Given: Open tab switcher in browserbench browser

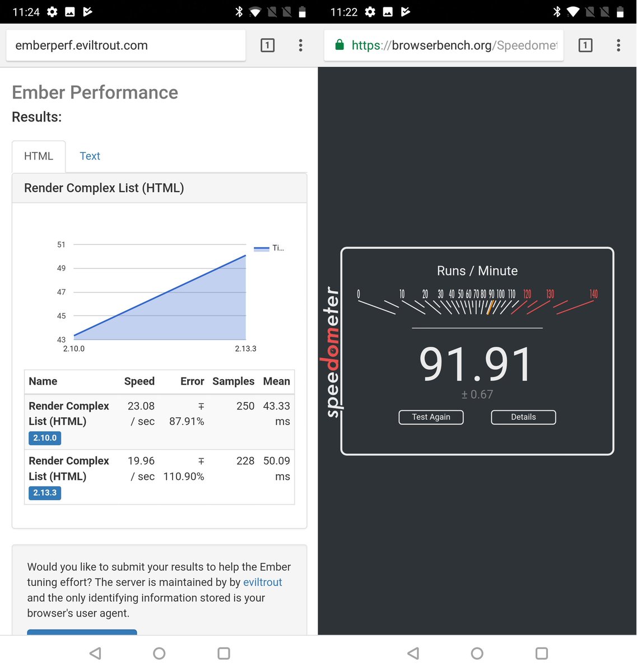Looking at the screenshot, I should [585, 45].
